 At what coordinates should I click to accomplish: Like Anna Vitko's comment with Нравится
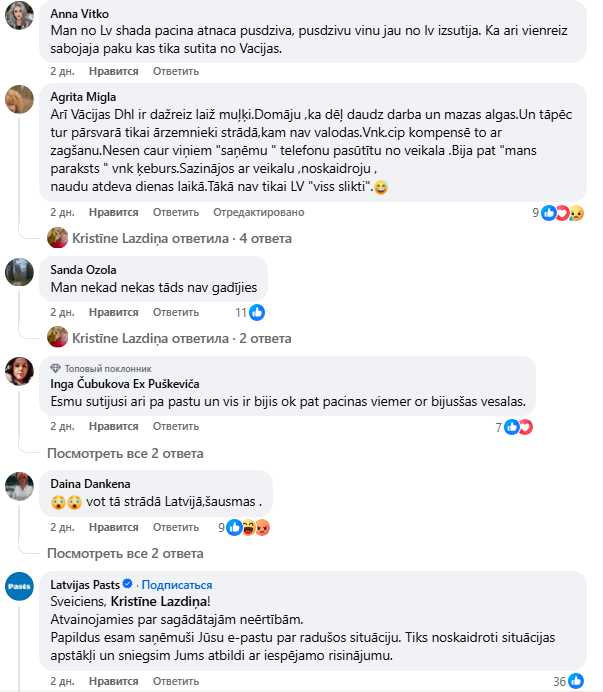click(x=113, y=72)
